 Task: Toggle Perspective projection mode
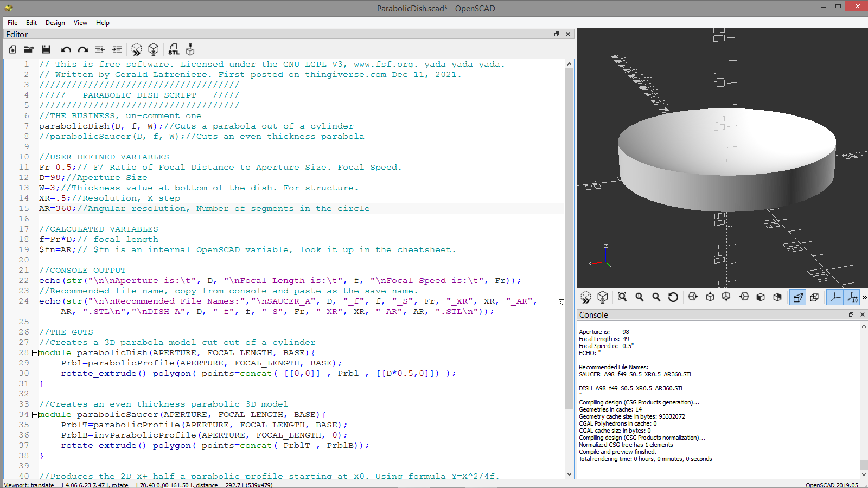[x=797, y=297]
